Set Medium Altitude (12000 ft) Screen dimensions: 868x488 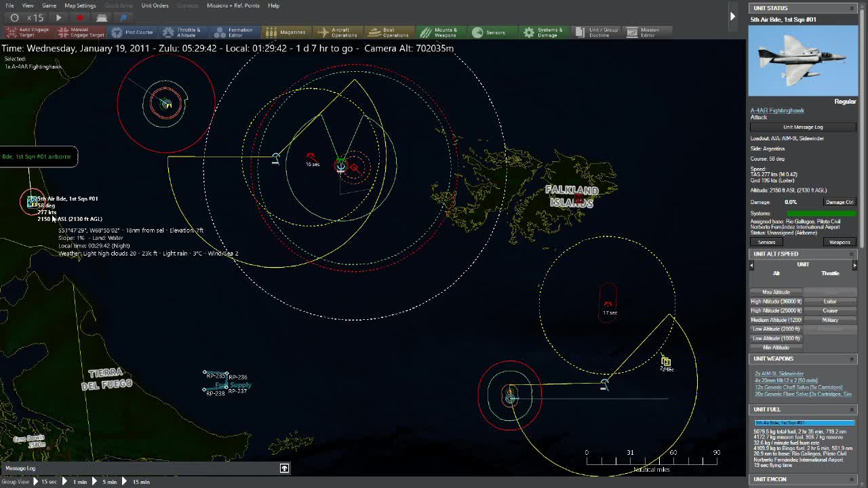(x=776, y=320)
